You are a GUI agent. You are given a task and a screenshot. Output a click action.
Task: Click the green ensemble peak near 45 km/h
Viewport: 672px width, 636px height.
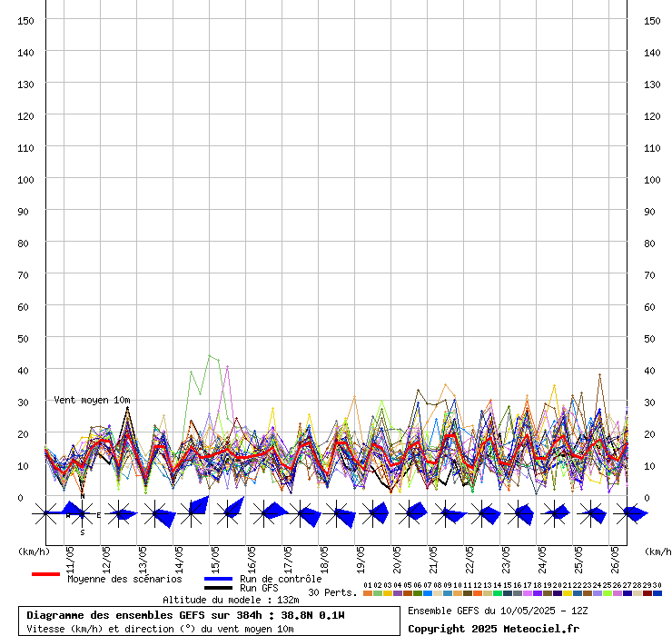pos(210,355)
